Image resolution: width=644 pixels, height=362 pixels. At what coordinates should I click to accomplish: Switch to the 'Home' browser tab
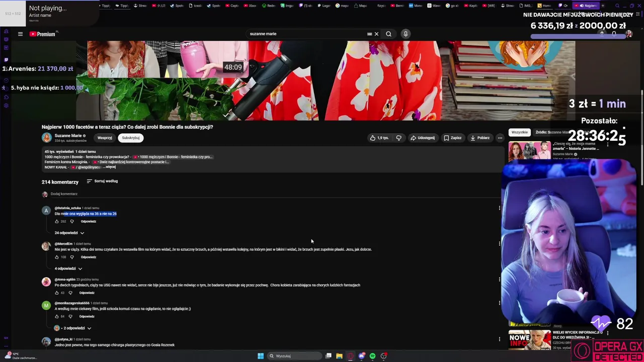coord(544,6)
